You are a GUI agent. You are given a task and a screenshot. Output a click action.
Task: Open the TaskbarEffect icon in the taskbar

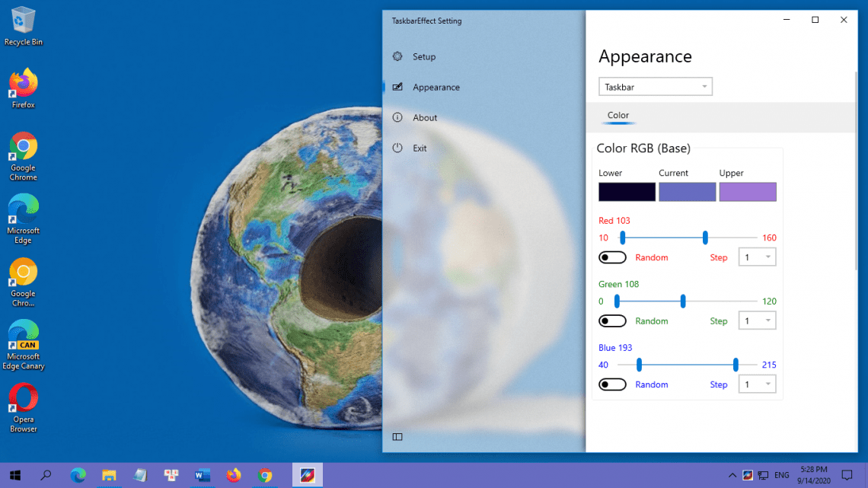pyautogui.click(x=306, y=474)
